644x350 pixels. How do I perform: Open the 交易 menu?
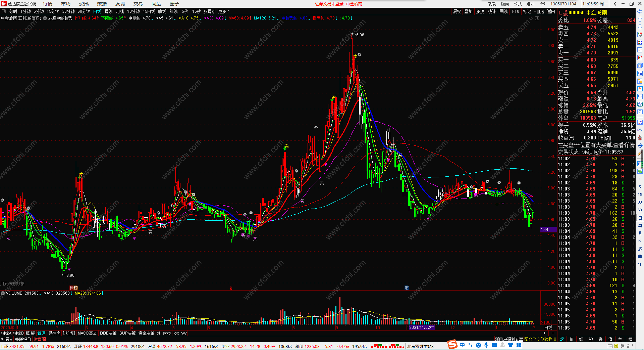coord(138,4)
